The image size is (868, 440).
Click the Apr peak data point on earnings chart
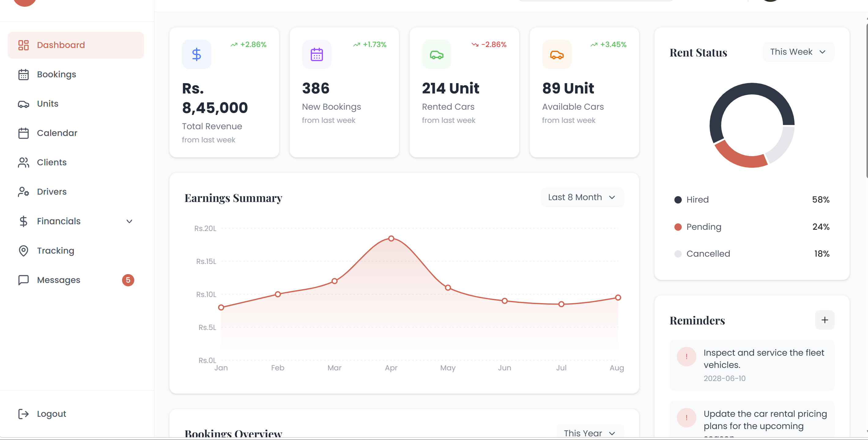pyautogui.click(x=391, y=239)
